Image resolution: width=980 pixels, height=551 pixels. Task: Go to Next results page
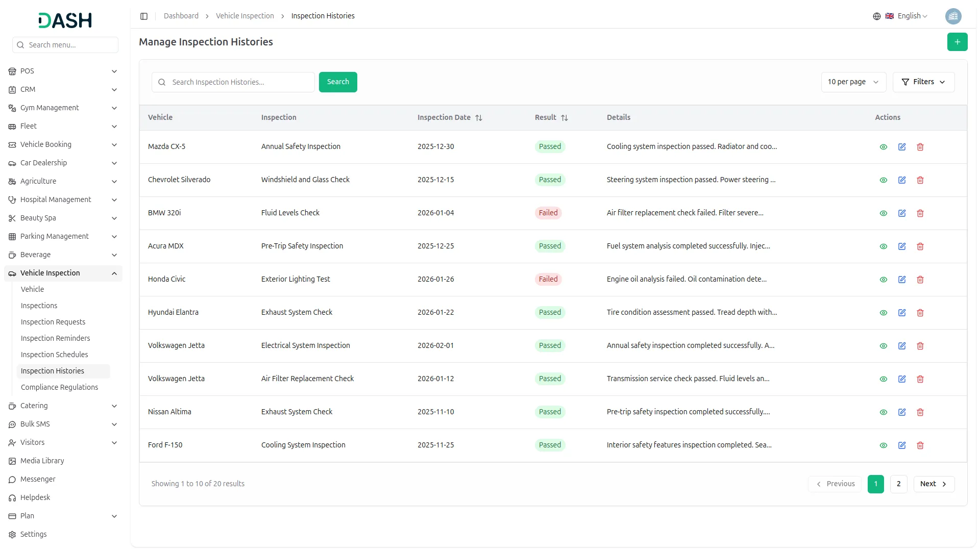pyautogui.click(x=934, y=484)
